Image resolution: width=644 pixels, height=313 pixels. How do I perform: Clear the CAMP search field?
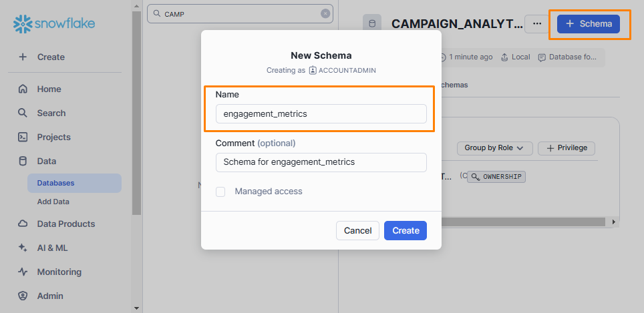click(x=325, y=13)
